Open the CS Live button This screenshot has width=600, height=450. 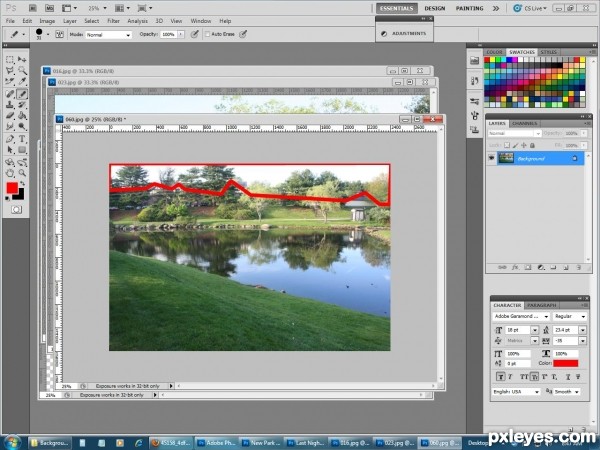coord(530,8)
